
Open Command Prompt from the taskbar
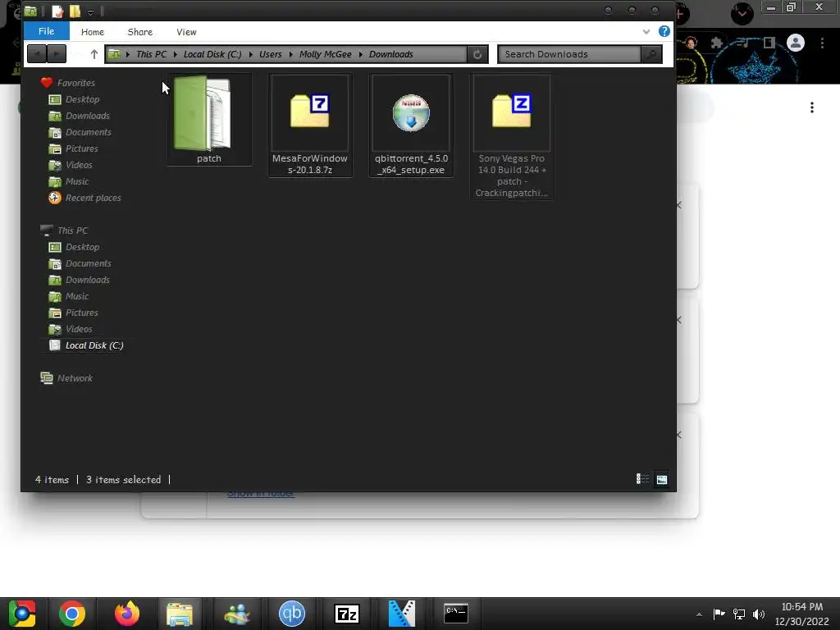coord(456,614)
